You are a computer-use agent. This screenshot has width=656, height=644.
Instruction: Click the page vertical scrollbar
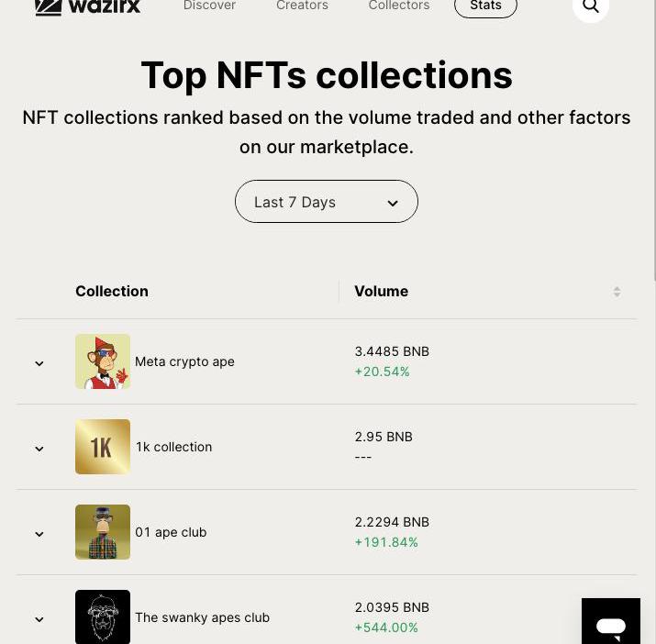[653, 138]
